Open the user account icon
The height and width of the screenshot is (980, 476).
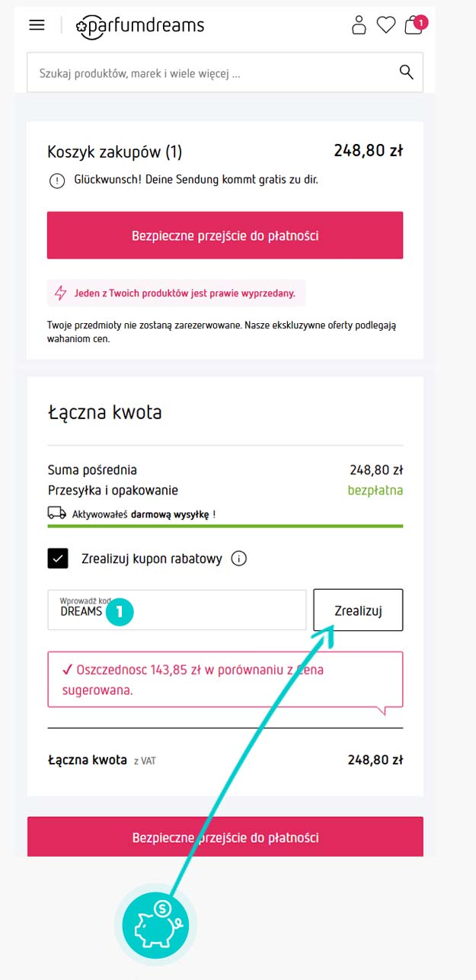coord(359,25)
